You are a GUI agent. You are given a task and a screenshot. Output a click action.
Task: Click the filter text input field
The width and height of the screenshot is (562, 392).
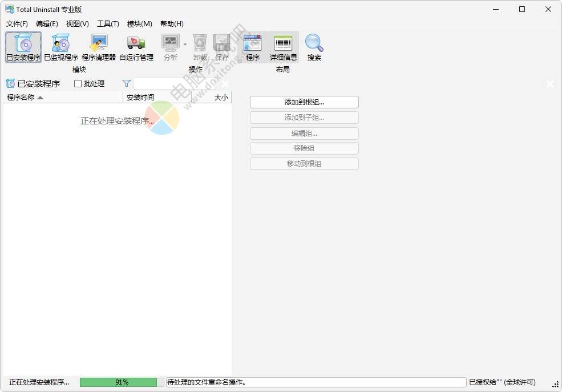(x=174, y=84)
